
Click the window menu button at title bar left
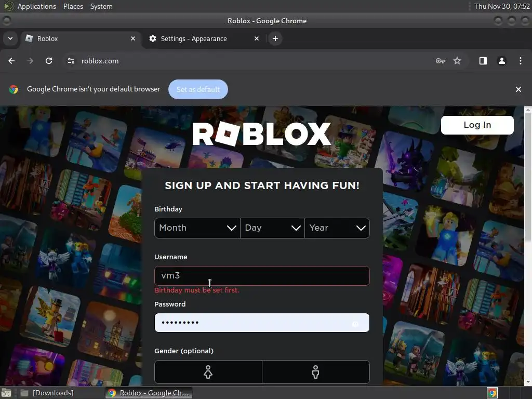pos(6,21)
